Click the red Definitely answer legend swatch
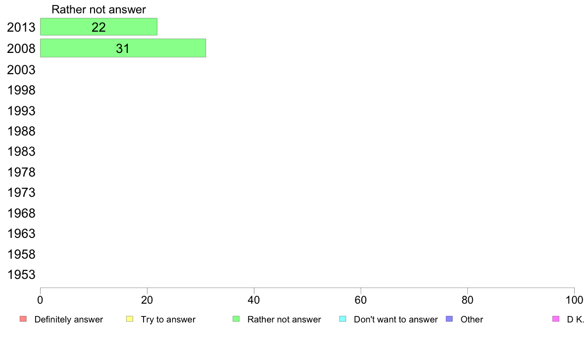Viewport: 588px width, 364px height. [x=23, y=319]
